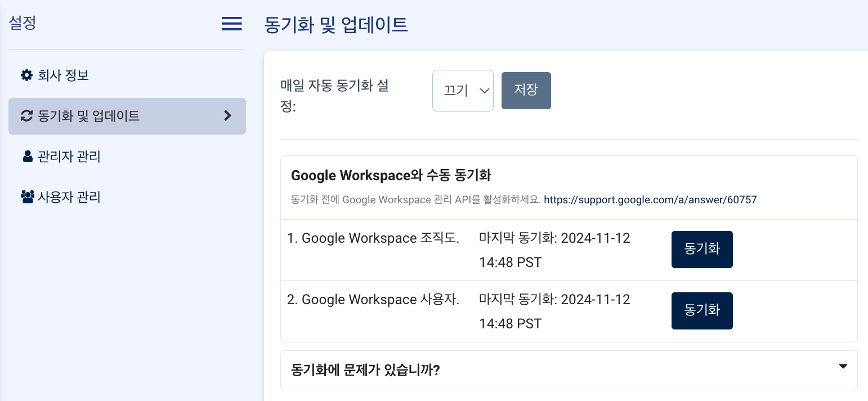Click the 동기화 및 업데이트 page title
The height and width of the screenshot is (401, 868).
335,25
